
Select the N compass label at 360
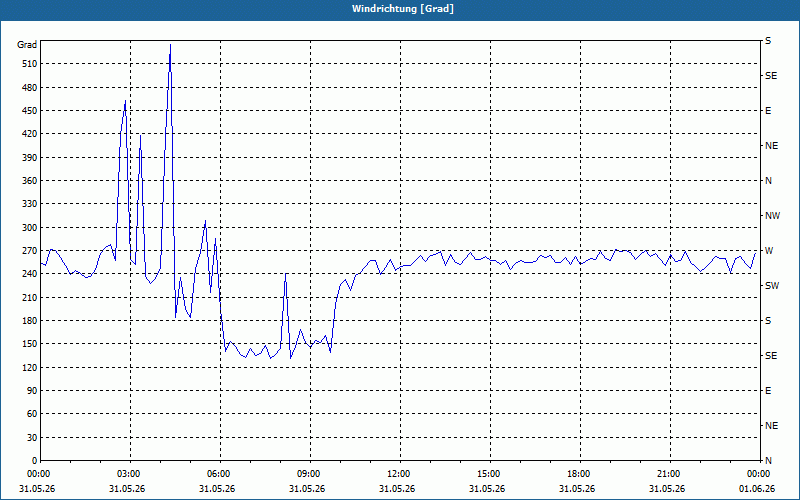(x=769, y=181)
